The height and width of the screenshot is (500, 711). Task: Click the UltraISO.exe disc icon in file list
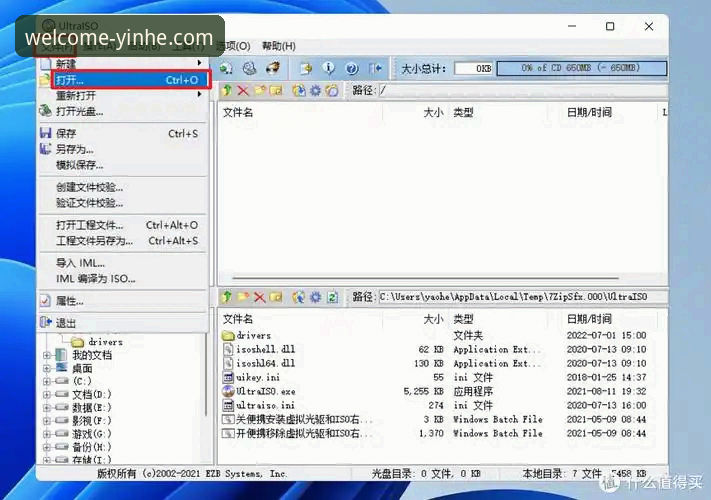[x=228, y=391]
